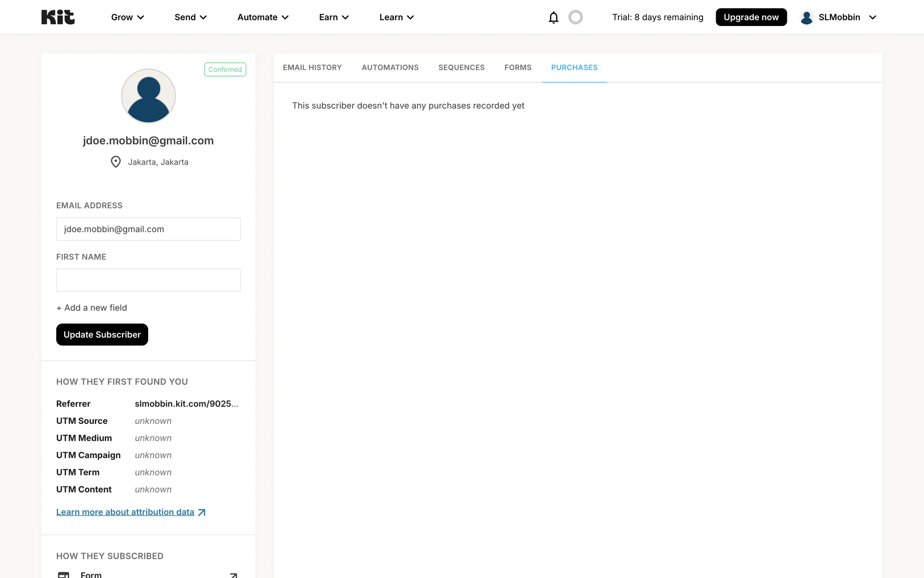Viewport: 924px width, 578px height.
Task: Open Learn more about attribution data link
Action: (x=125, y=512)
